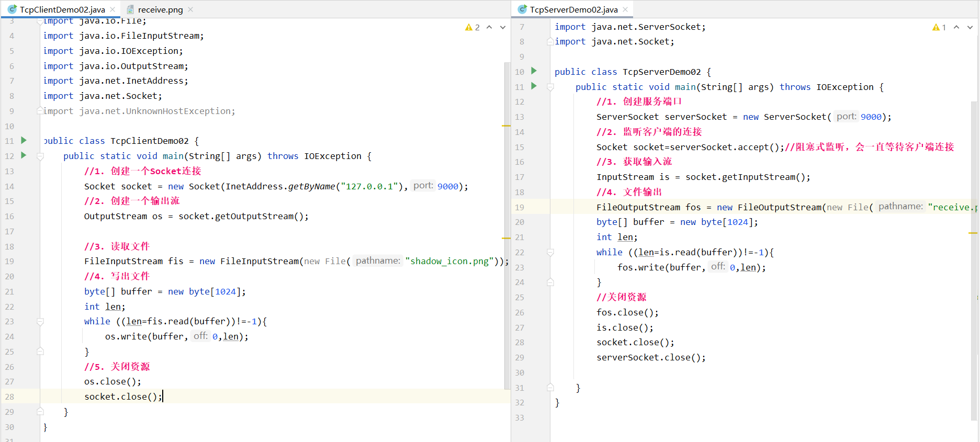Go to previous highlighted problem in server editor
The image size is (980, 442).
pyautogui.click(x=956, y=27)
